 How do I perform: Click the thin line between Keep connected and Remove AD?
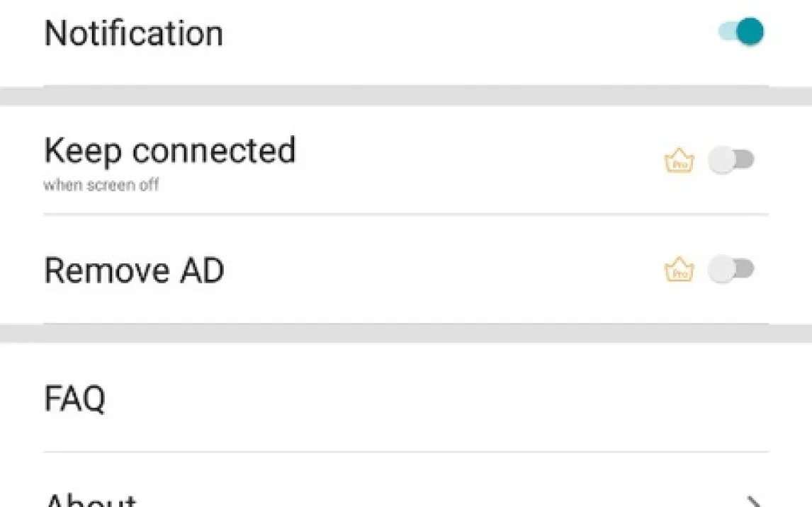(x=406, y=214)
